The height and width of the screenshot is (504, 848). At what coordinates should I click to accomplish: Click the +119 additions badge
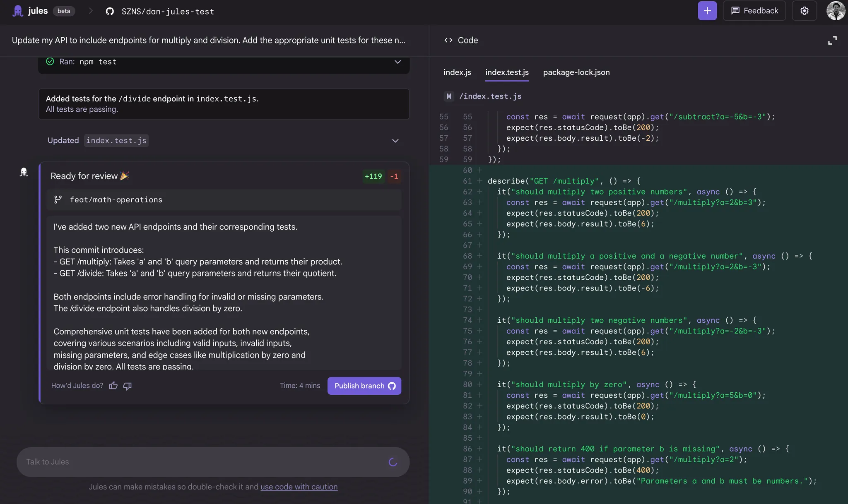point(373,176)
